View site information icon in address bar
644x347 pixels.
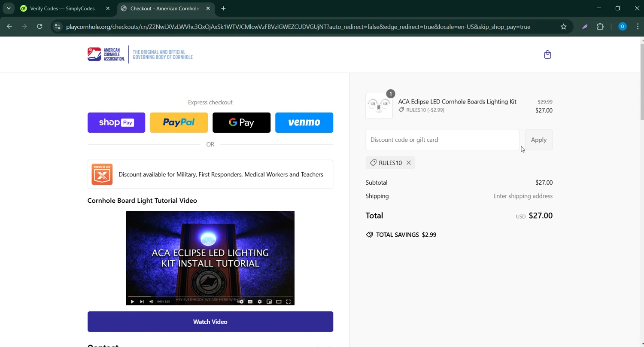[x=58, y=27]
